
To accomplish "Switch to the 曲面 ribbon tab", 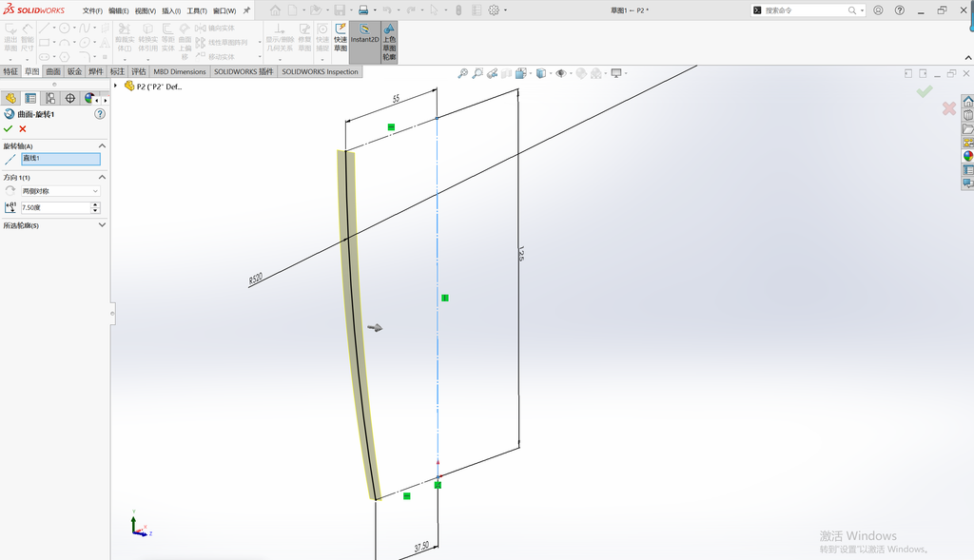I will click(x=53, y=71).
